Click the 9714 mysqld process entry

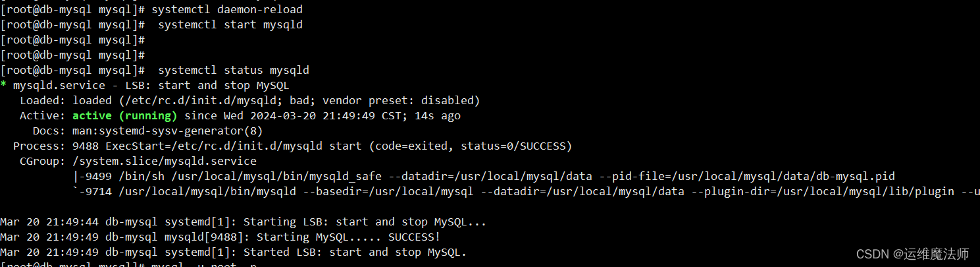(526, 192)
